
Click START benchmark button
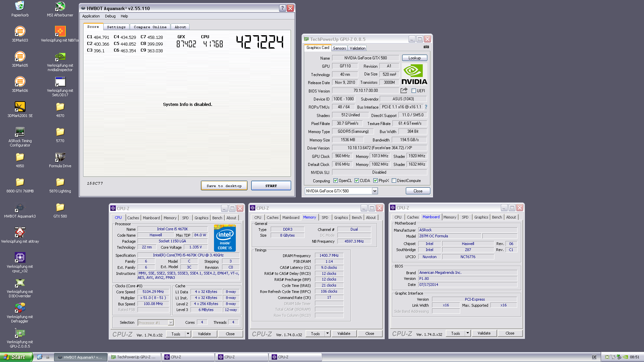click(271, 186)
